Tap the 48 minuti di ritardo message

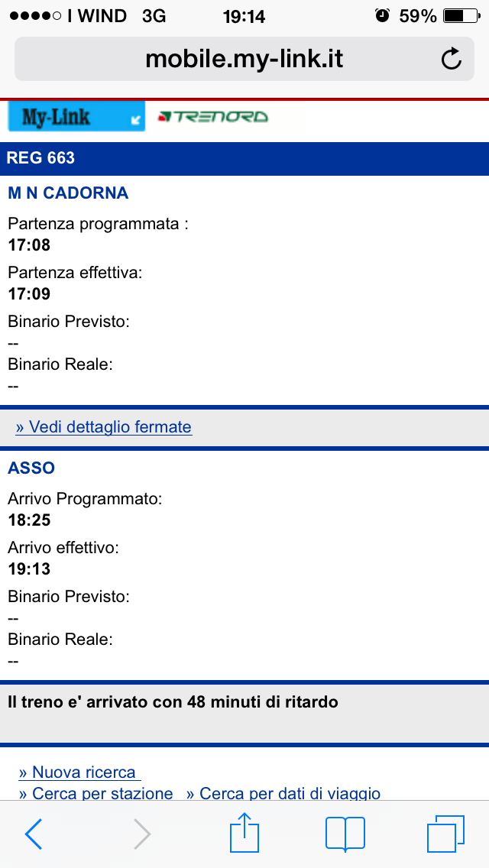(173, 701)
